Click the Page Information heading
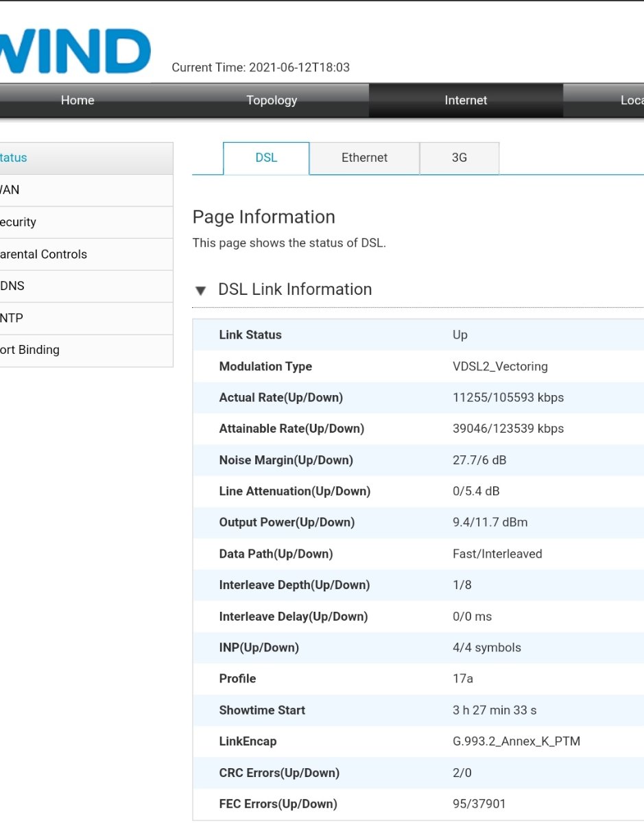The width and height of the screenshot is (644, 823). tap(264, 217)
